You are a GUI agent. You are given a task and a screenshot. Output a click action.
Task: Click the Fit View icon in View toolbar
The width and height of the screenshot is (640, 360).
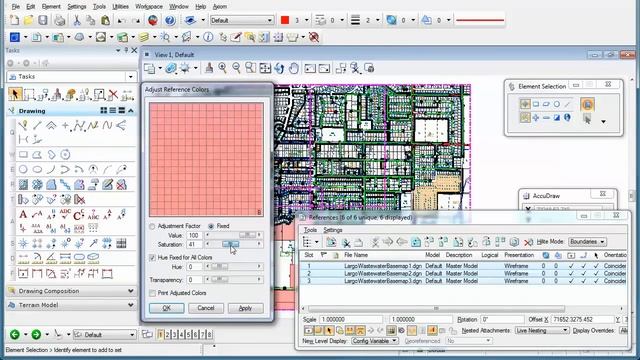265,68
